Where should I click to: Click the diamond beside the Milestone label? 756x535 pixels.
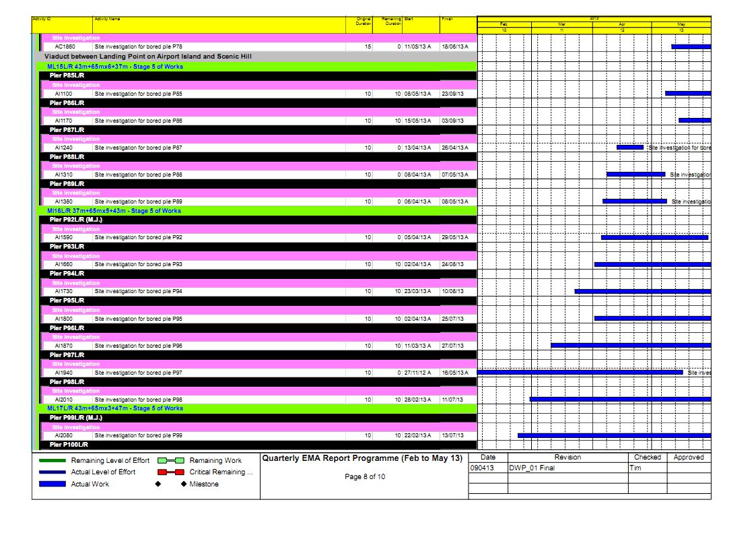pos(184,484)
